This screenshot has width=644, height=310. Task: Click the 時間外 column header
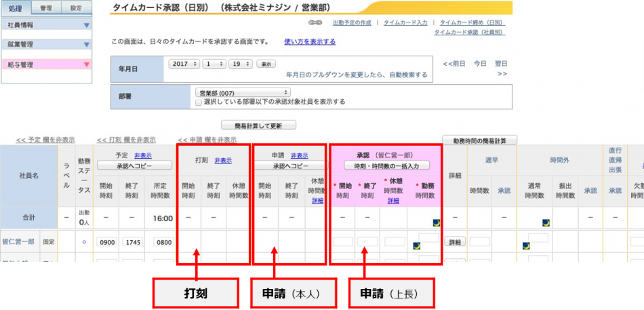559,161
